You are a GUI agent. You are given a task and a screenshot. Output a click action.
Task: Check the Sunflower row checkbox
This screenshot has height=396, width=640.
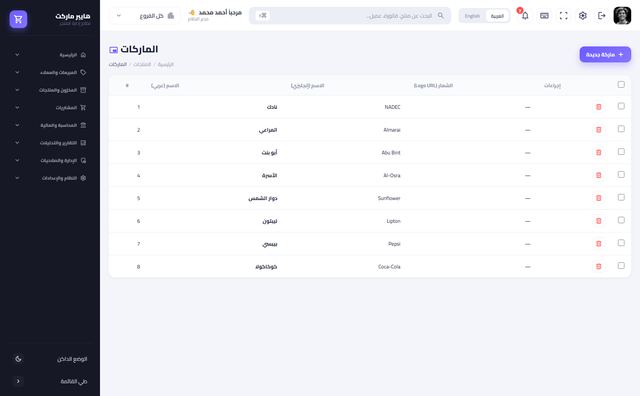tap(621, 198)
